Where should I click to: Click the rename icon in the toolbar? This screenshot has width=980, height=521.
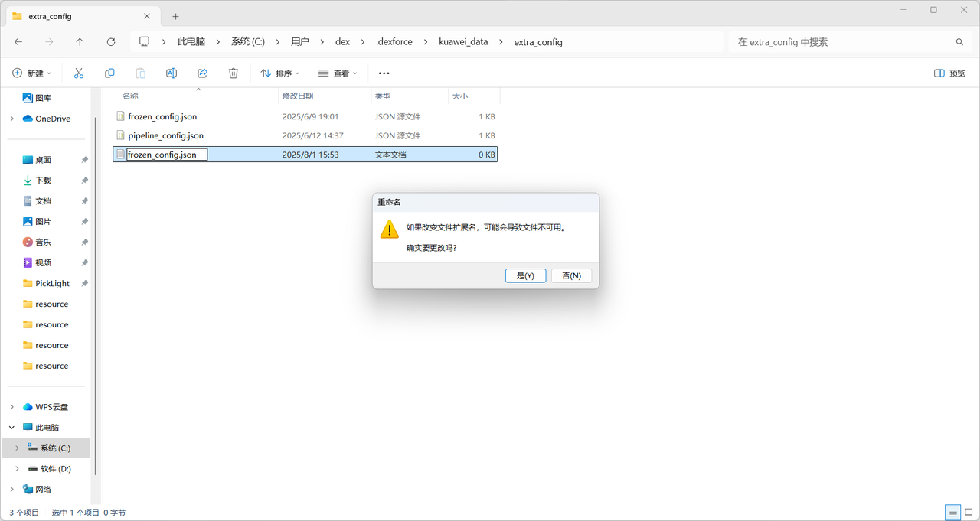pos(171,73)
